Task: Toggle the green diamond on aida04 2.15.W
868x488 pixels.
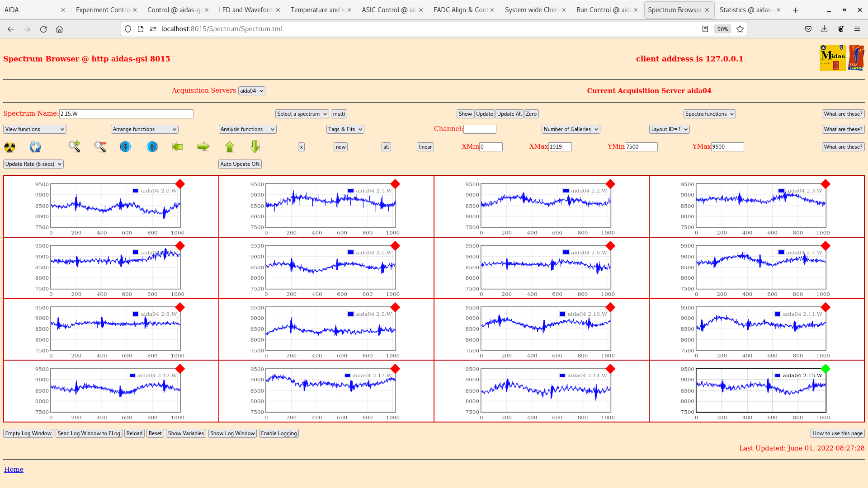Action: click(826, 369)
